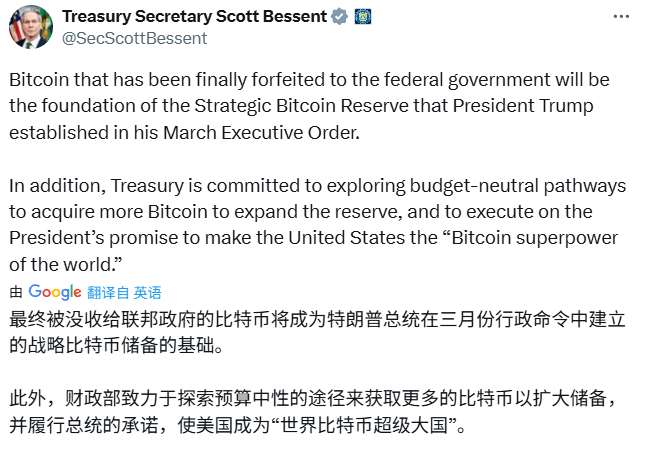The height and width of the screenshot is (449, 648).
Task: Click the blue verified checkmark badge
Action: (340, 17)
